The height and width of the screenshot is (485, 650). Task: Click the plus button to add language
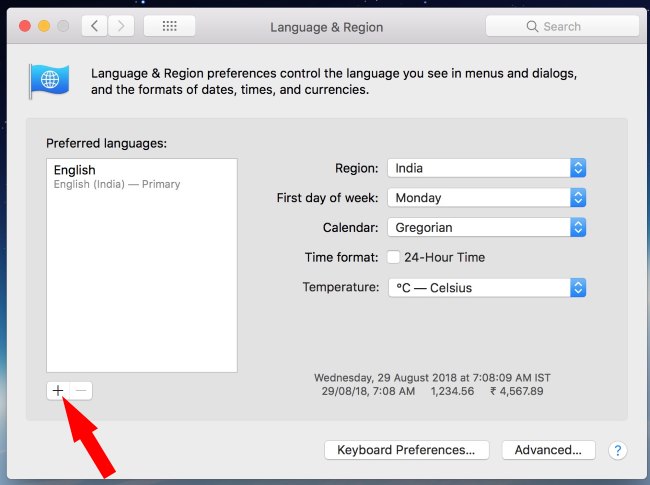click(58, 391)
